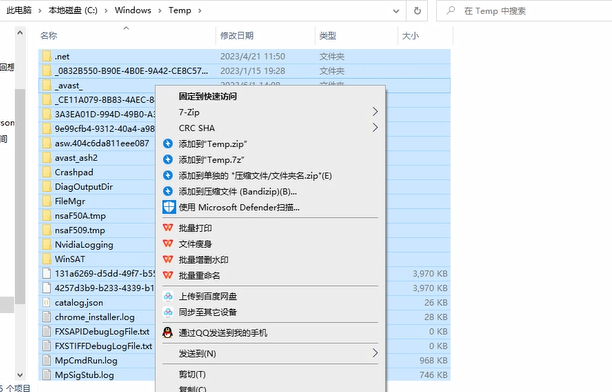Select the nsaF509.tmp folder name
The height and width of the screenshot is (392, 612).
(80, 230)
